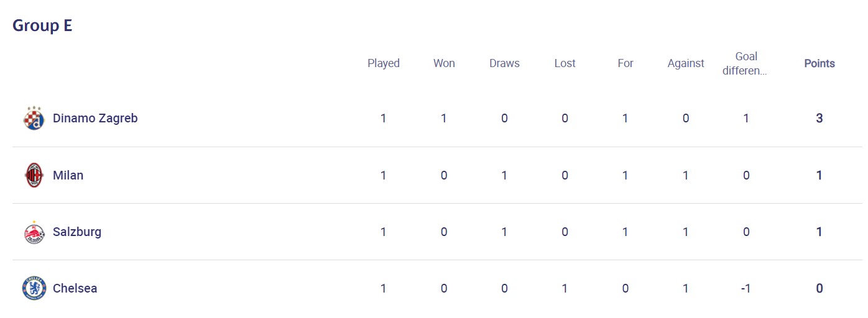Viewport: 868px width, 318px height.
Task: Click the Group E heading
Action: [42, 25]
